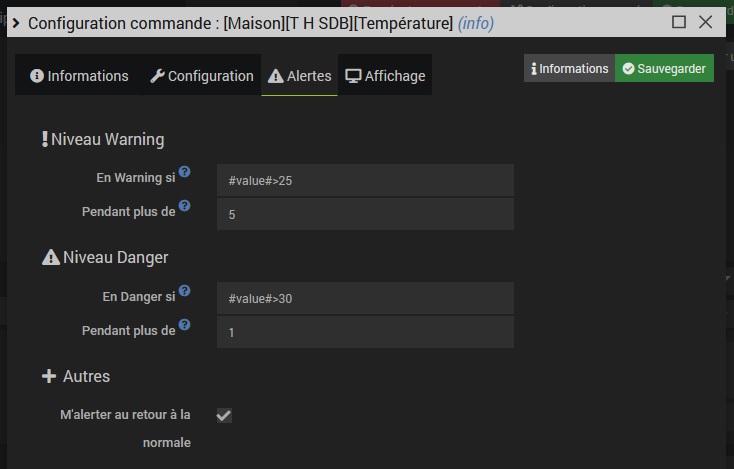Click the '(info)' link in the title
The width and height of the screenshot is (734, 469).
476,23
